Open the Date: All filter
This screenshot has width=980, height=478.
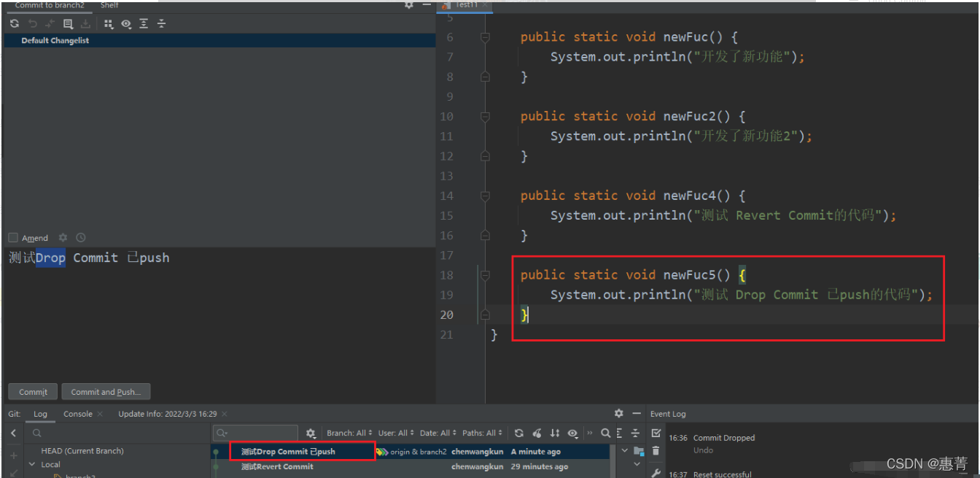[438, 433]
